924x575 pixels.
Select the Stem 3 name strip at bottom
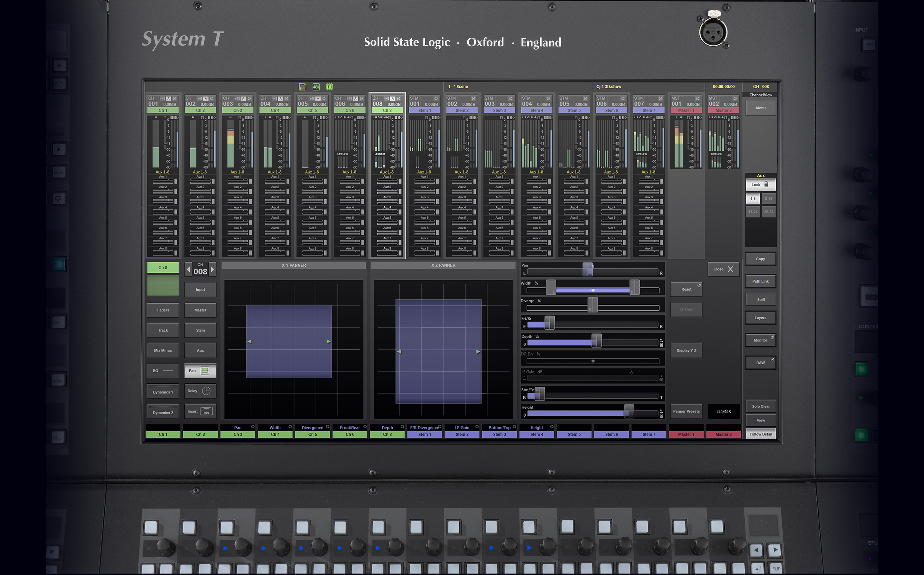point(499,434)
